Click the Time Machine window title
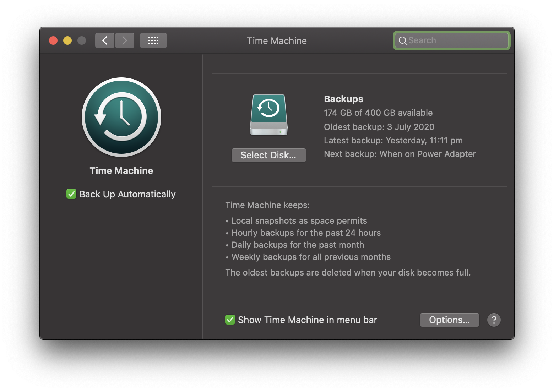The height and width of the screenshot is (392, 554). tap(277, 41)
